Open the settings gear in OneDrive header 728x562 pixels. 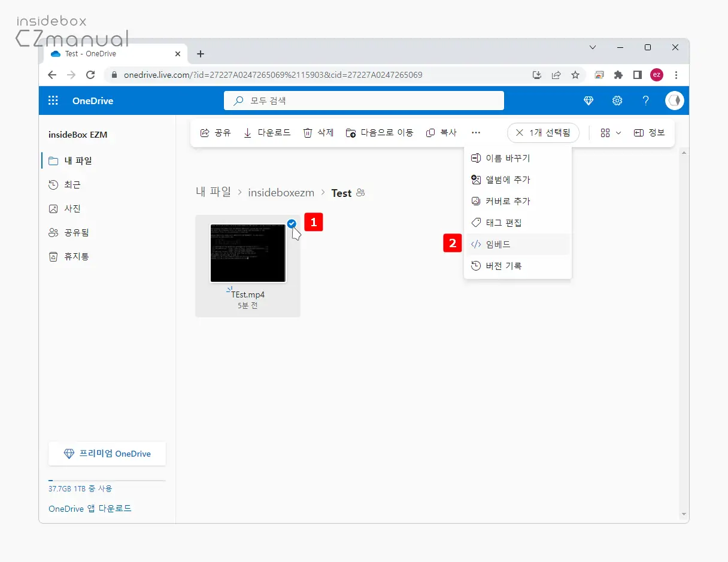tap(617, 101)
